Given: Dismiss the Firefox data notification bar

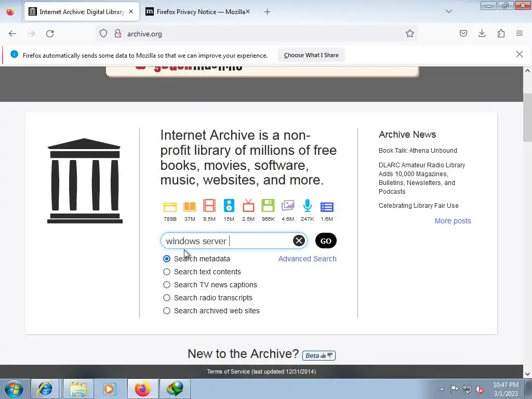Looking at the screenshot, I should 520,54.
